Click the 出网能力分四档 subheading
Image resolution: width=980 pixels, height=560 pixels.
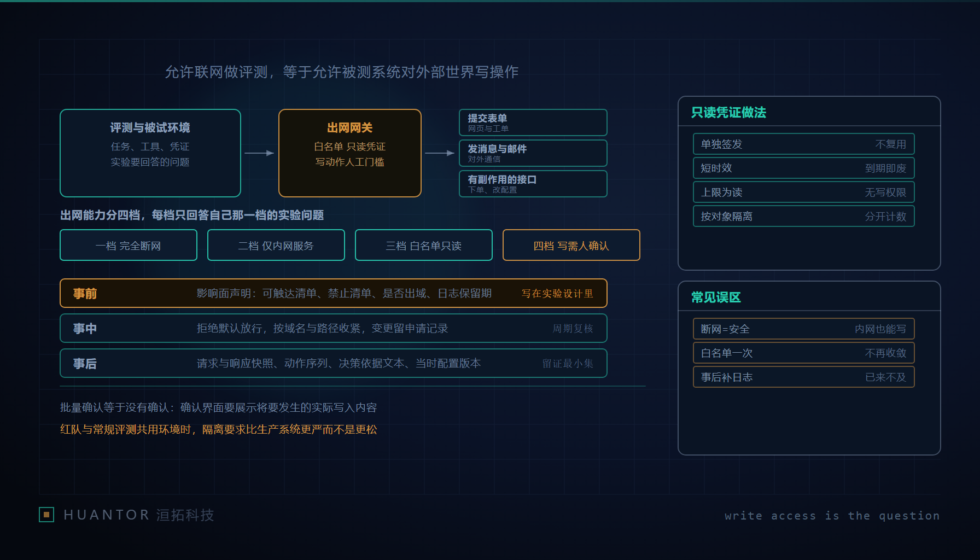192,215
